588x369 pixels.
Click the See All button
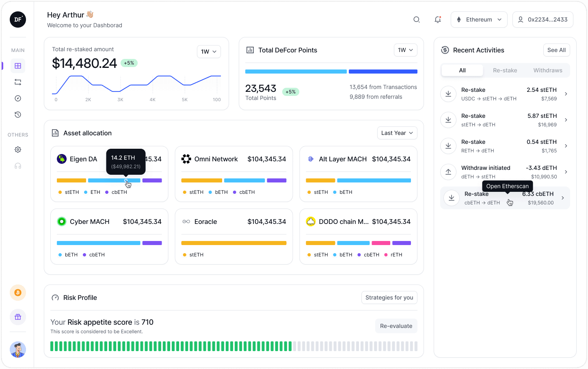click(x=556, y=50)
